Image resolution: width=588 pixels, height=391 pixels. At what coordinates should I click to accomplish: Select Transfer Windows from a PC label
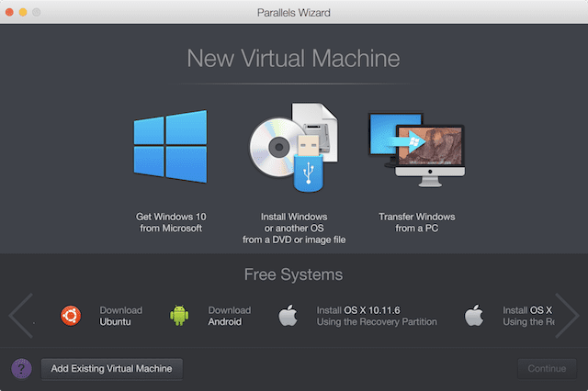coord(416,222)
